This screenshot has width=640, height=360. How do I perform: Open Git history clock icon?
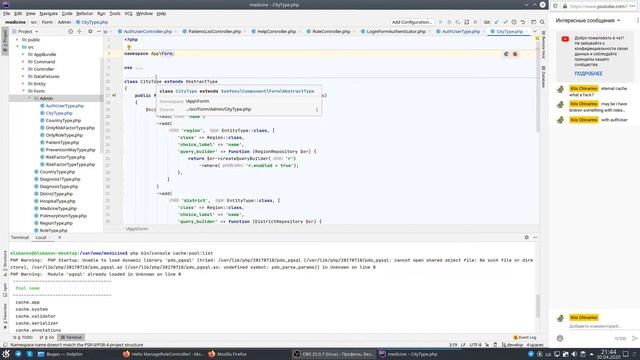[514, 22]
